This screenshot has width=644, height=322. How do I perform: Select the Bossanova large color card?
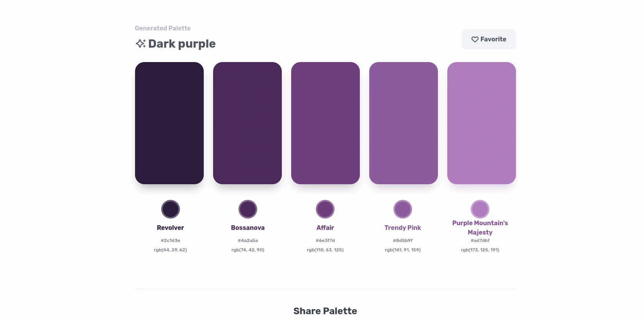point(247,123)
